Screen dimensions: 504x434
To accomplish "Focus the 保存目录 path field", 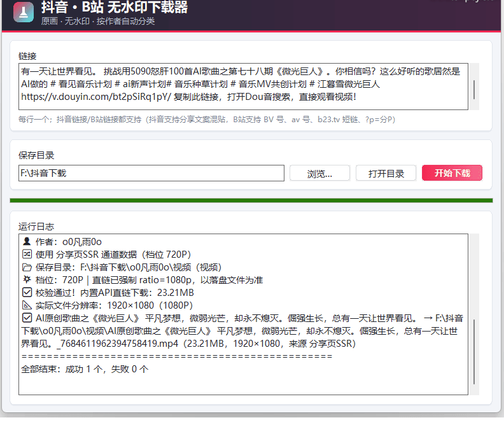I will tap(151, 173).
